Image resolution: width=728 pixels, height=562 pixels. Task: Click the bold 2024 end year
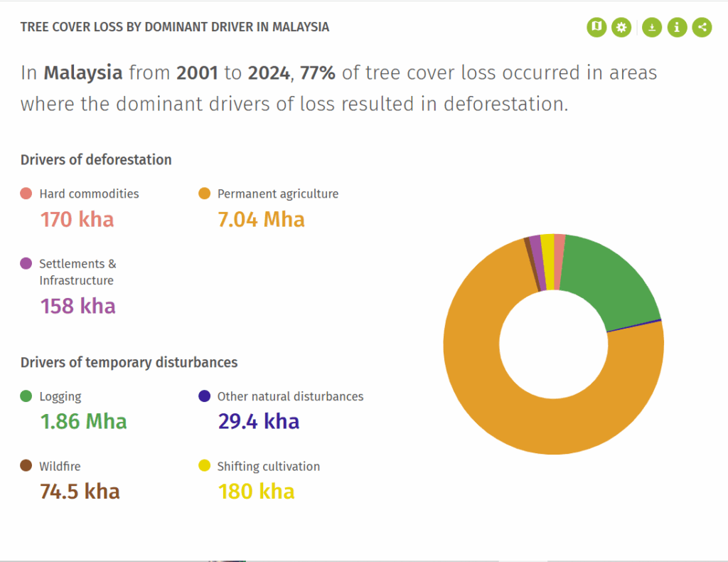tap(269, 73)
